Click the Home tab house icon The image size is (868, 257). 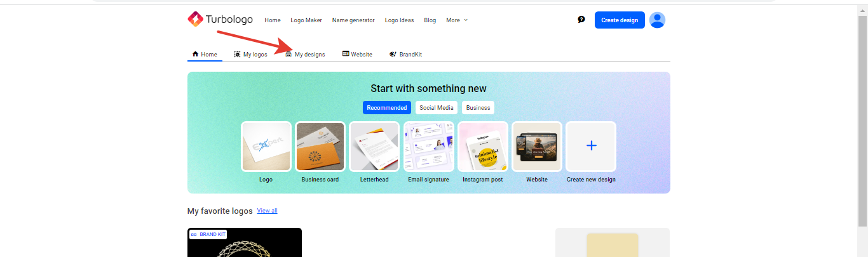pyautogui.click(x=196, y=54)
